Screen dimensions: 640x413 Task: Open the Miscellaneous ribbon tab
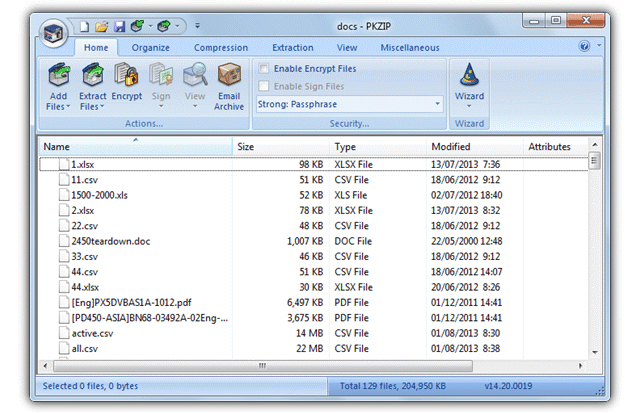pyautogui.click(x=410, y=48)
